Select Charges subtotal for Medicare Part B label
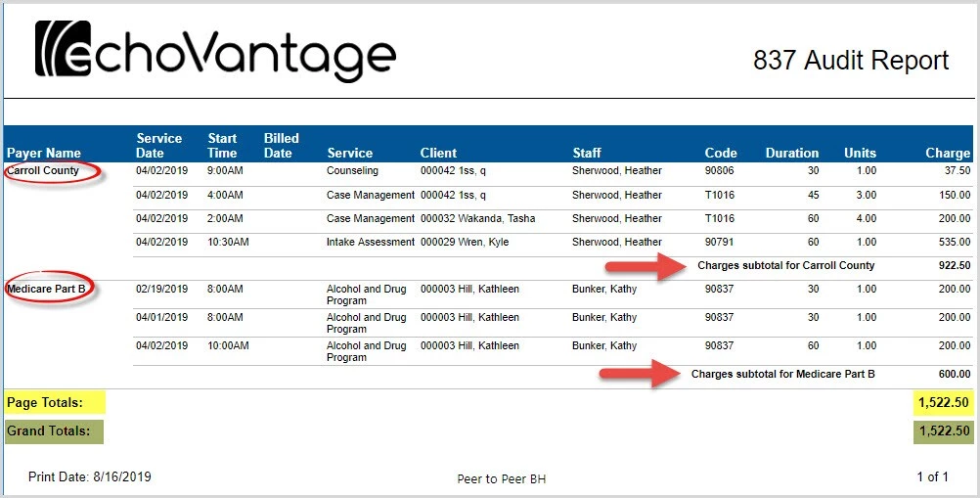The height and width of the screenshot is (498, 980). click(x=782, y=375)
